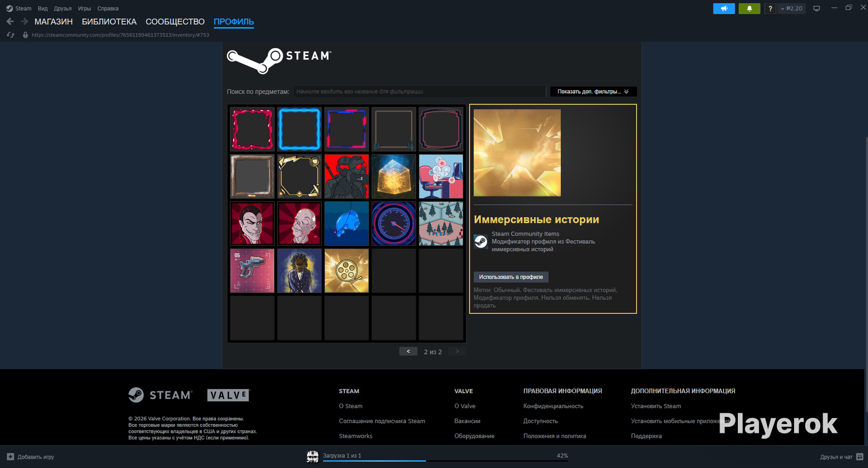Viewport: 868px width, 468px height.
Task: Click the steamcommunity.com inventory URL text
Action: coord(120,35)
